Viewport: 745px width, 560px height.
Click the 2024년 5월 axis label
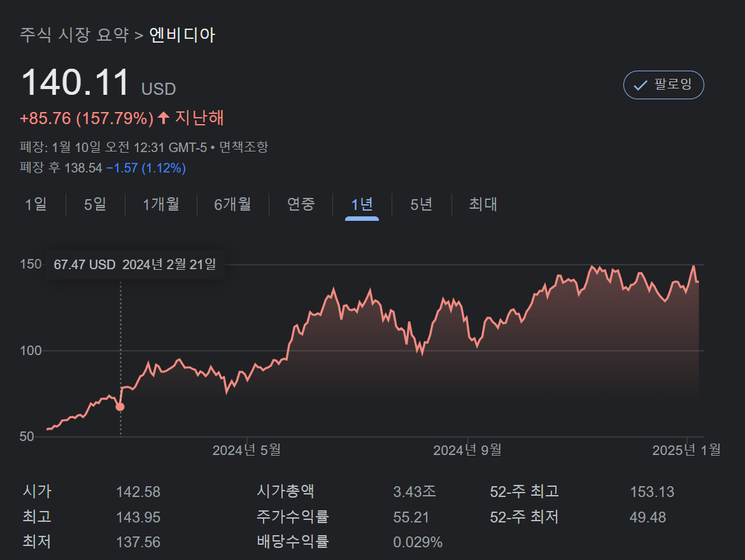pyautogui.click(x=246, y=451)
